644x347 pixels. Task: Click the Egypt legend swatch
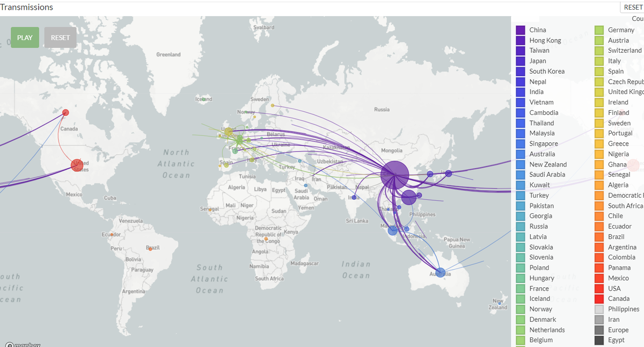(599, 340)
